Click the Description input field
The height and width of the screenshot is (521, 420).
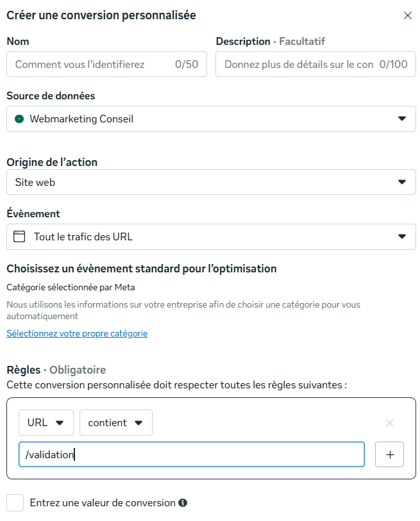315,64
